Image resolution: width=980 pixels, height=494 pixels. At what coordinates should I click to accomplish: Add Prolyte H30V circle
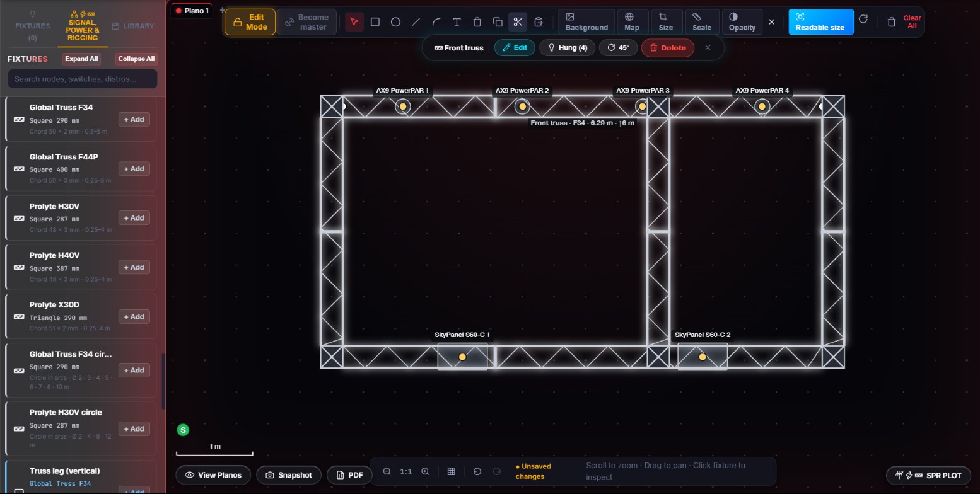(x=134, y=428)
